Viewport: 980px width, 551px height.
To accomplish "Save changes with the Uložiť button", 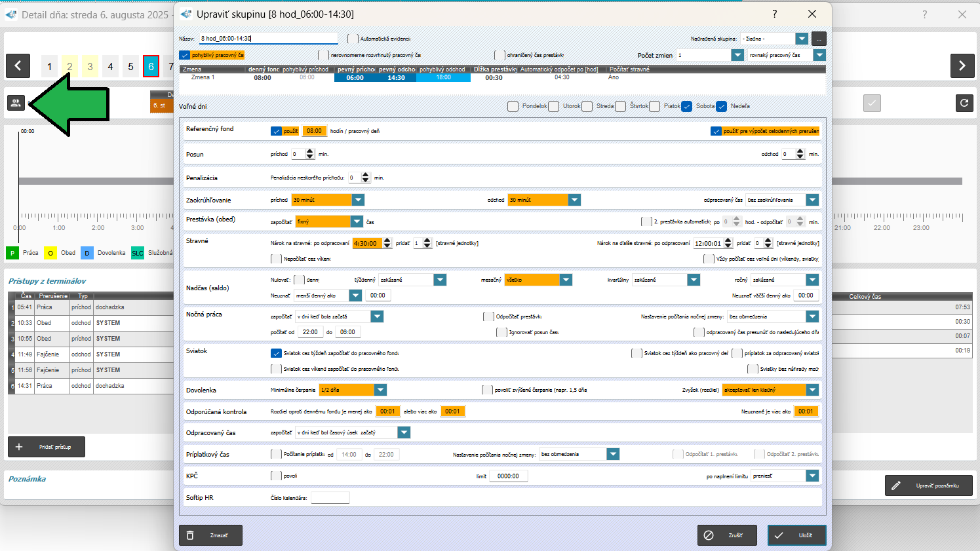I will (796, 535).
